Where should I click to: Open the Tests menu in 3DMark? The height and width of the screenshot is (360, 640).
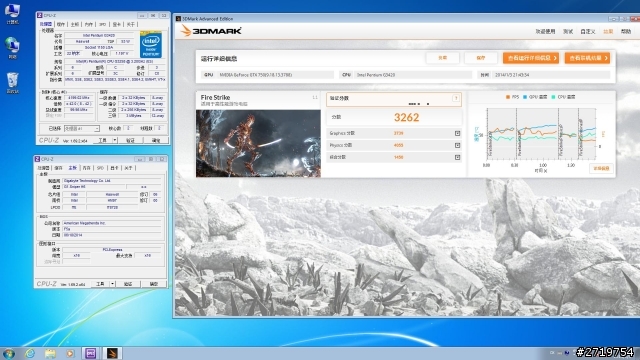568,31
